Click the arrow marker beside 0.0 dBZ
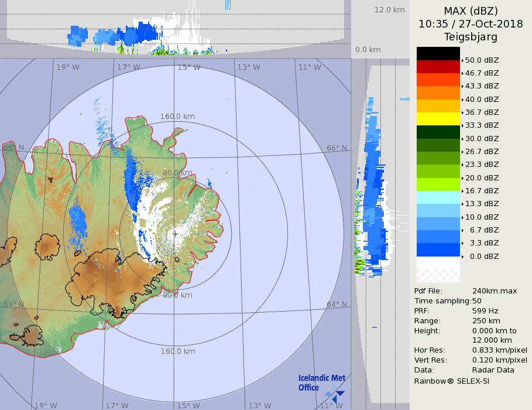This screenshot has height=410, width=532. pyautogui.click(x=462, y=257)
